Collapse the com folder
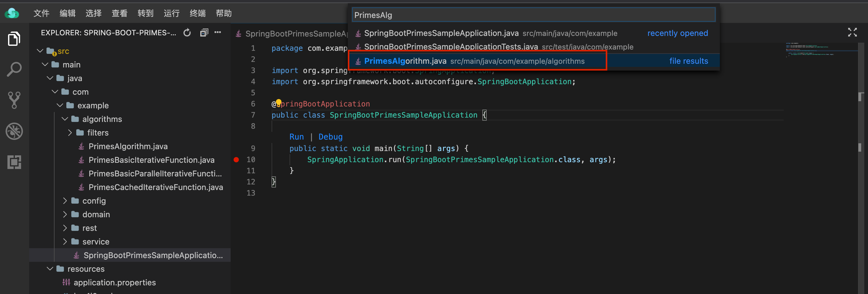The width and height of the screenshot is (868, 294). [x=55, y=92]
